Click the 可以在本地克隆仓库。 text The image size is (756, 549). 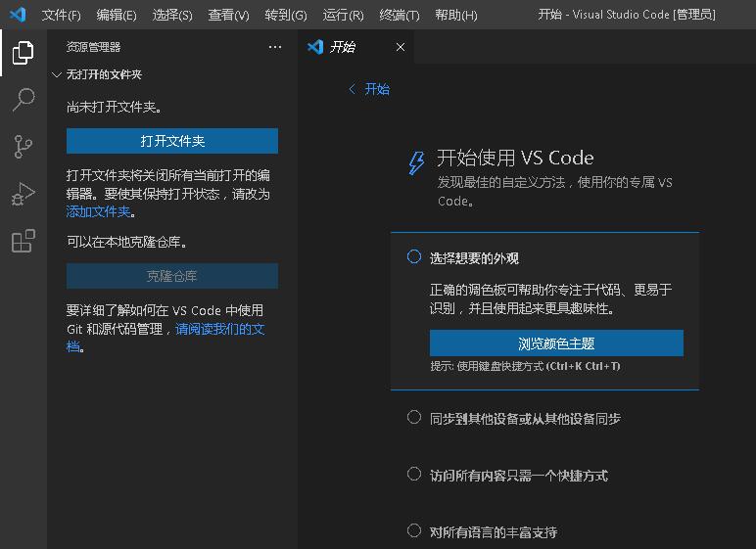(x=127, y=242)
